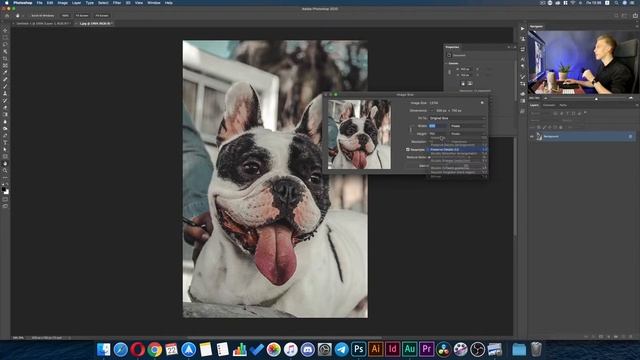
Task: Switch to the Paths tab
Action: pyautogui.click(x=563, y=105)
